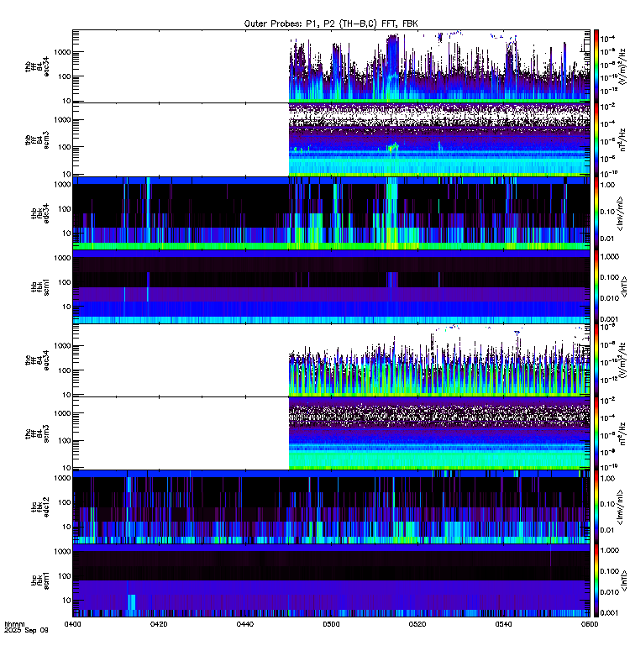Screen dimensions: 630x672
Task: Select the 'thc fbk scm1' panel label
Action: (x=40, y=580)
